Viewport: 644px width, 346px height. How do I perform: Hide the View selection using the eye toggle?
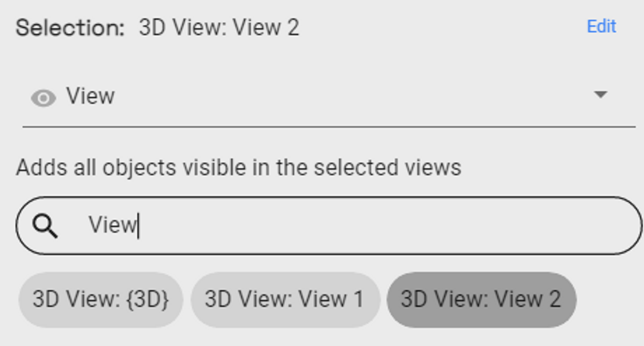44,98
